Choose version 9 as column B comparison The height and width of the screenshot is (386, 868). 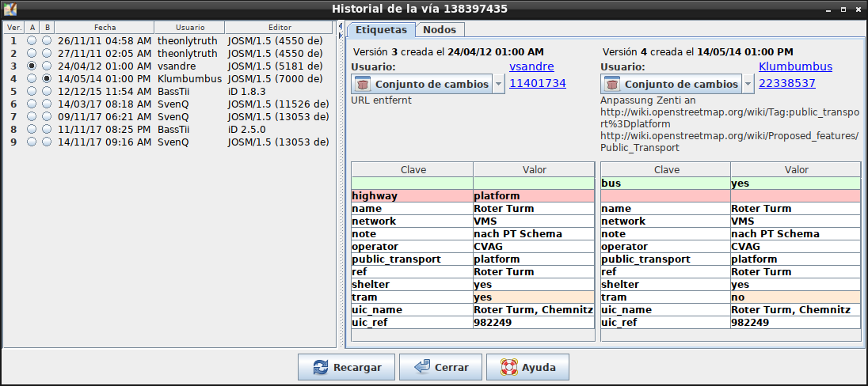click(47, 142)
